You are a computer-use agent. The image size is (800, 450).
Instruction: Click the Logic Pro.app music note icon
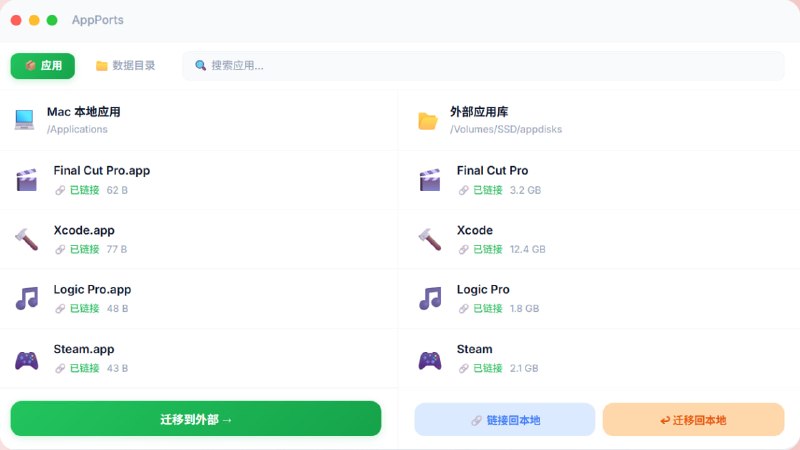(x=27, y=298)
